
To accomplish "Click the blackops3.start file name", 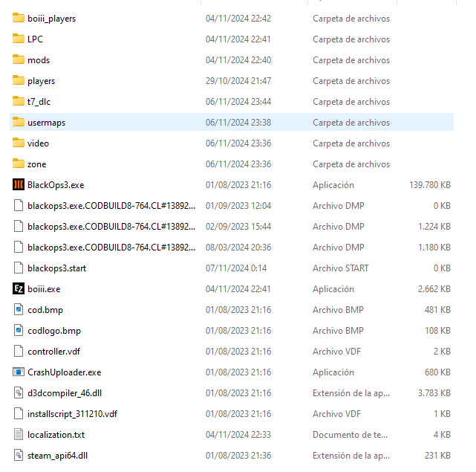I will pos(56,268).
